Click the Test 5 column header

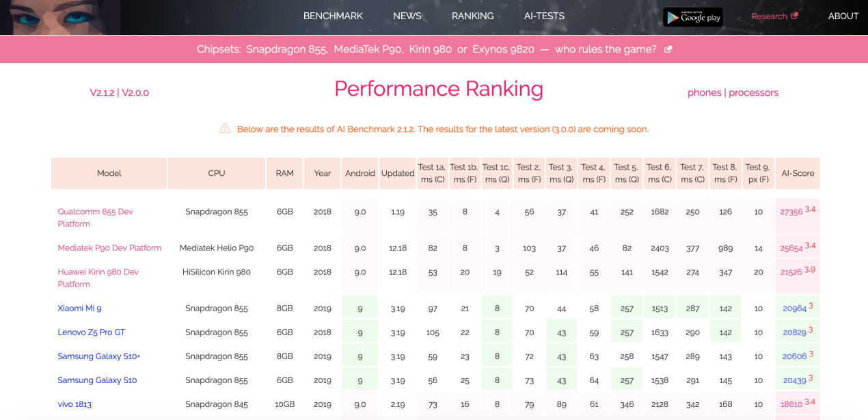pos(627,173)
